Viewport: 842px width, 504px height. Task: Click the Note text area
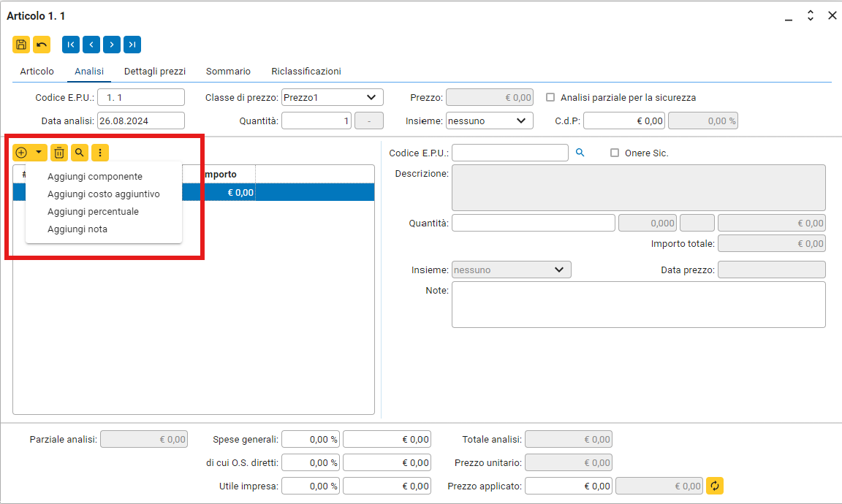tap(638, 305)
